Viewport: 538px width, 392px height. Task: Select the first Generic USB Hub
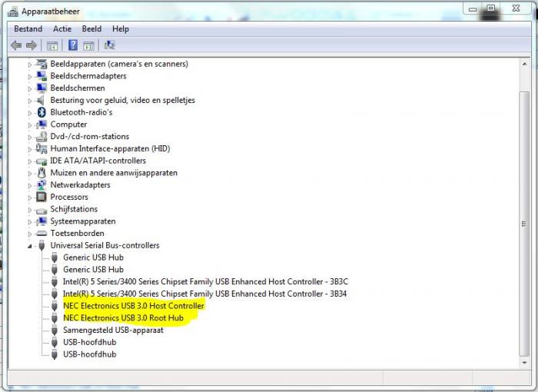pos(93,257)
